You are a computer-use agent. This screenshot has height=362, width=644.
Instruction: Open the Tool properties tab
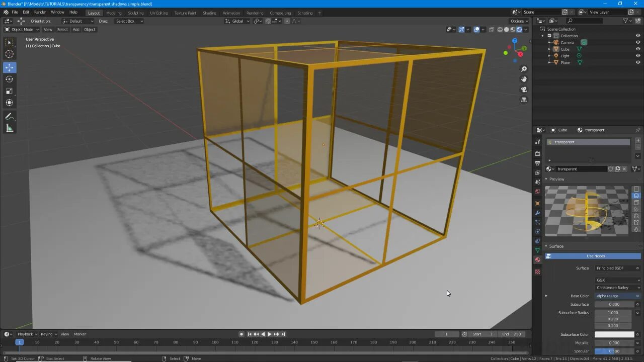[x=537, y=142]
